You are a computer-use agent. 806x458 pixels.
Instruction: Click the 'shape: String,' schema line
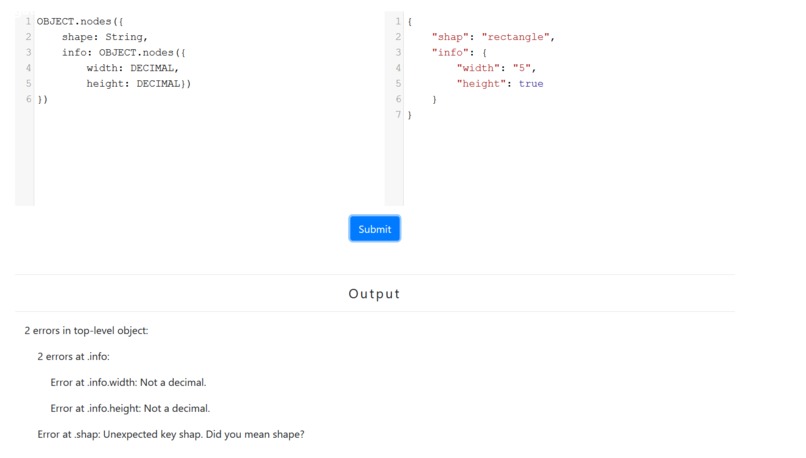(104, 37)
